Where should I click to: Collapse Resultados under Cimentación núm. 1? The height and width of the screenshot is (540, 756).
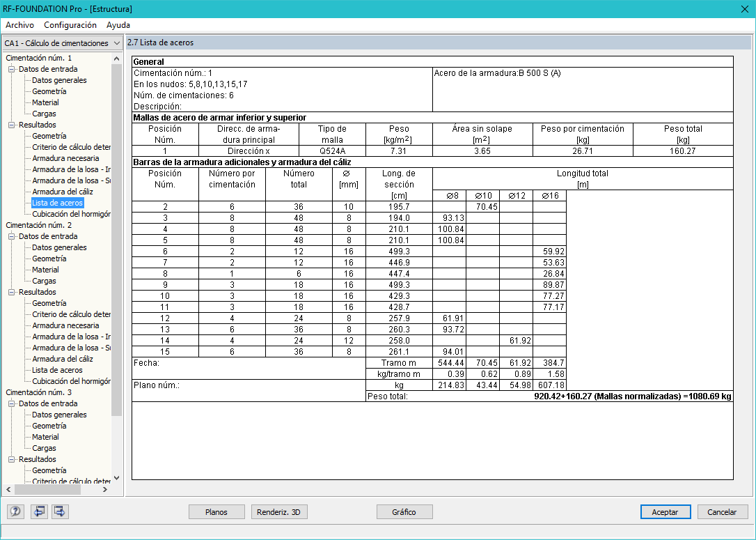click(12, 125)
